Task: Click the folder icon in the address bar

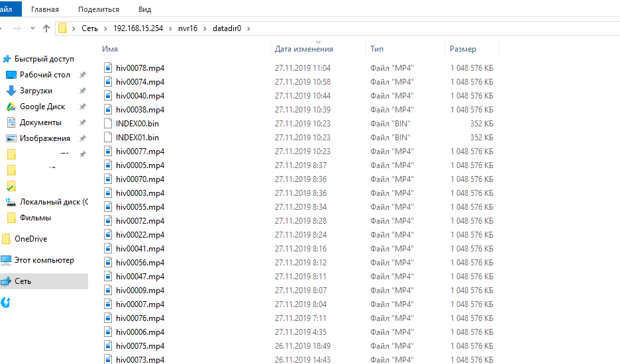Action: (62, 28)
